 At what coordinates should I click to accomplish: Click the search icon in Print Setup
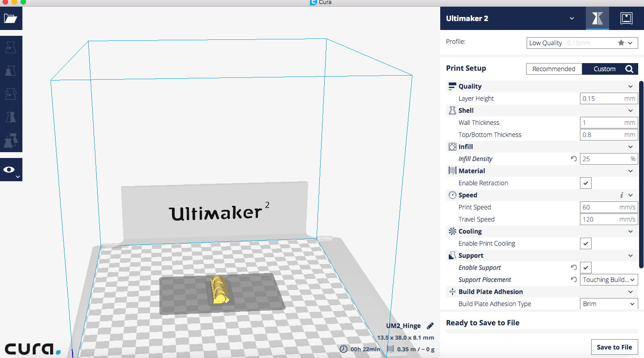629,69
